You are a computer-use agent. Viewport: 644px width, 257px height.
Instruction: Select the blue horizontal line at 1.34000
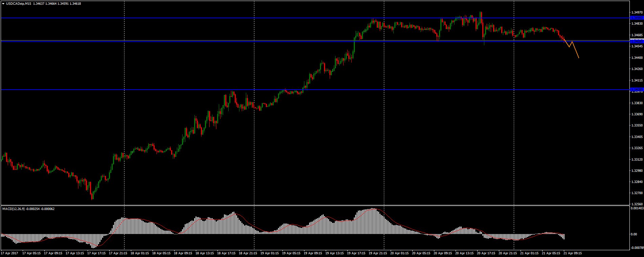[315, 90]
